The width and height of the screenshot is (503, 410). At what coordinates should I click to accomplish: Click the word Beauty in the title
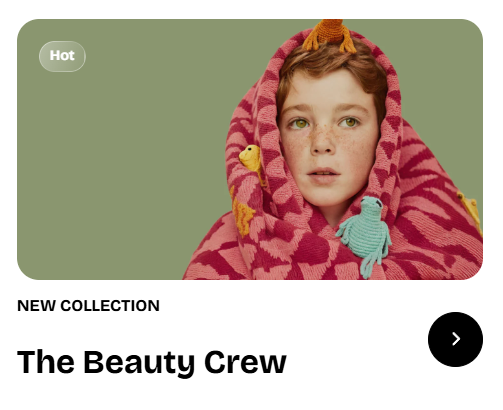139,363
